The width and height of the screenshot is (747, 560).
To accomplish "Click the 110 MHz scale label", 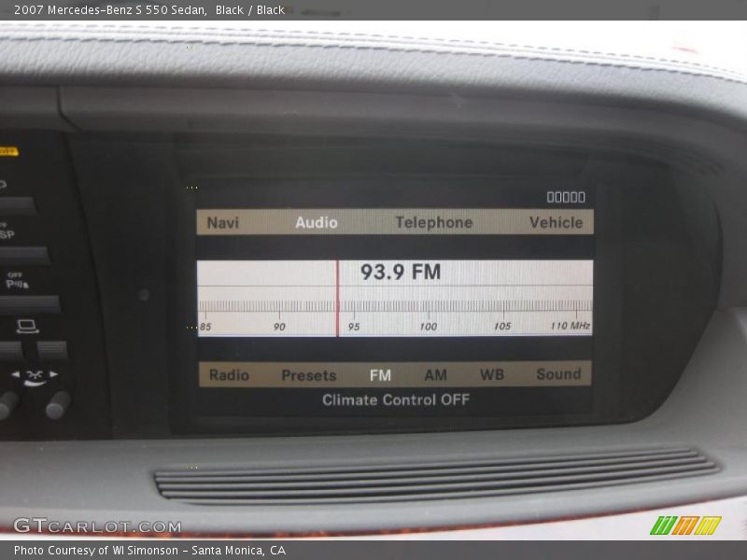I will pos(570,326).
